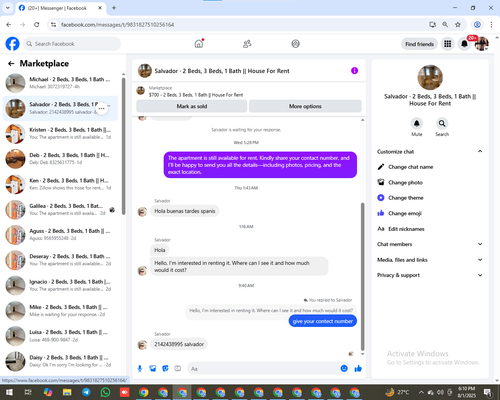Open Chrome profile icon
This screenshot has height=400, width=500.
point(477,24)
